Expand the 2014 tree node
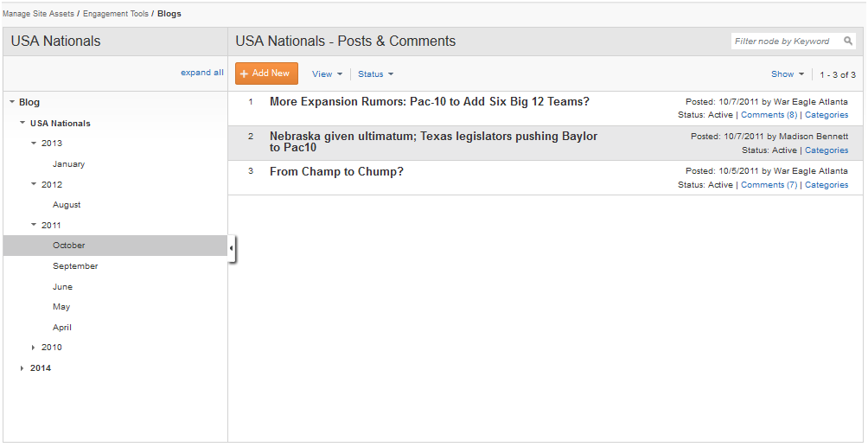The image size is (868, 447). point(22,367)
